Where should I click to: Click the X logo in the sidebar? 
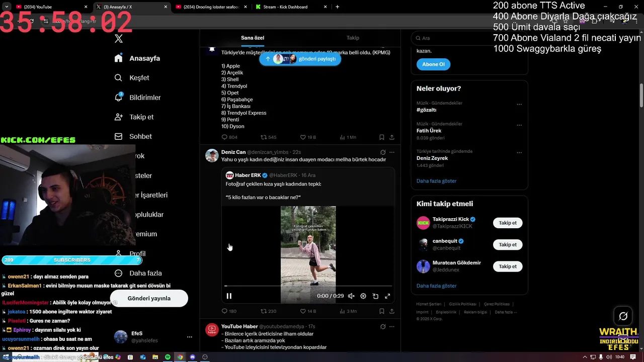119,39
